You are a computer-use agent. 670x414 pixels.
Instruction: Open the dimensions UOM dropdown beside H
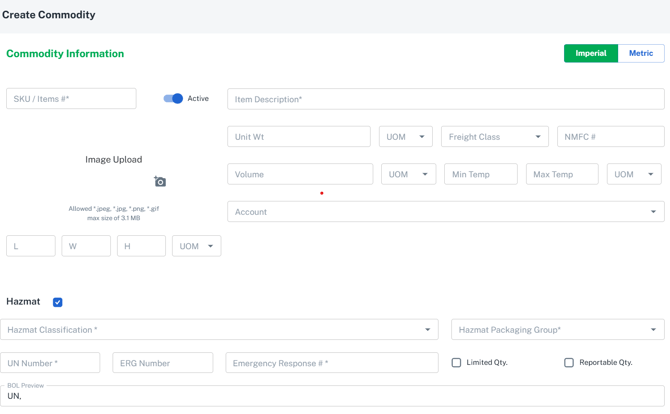[x=196, y=246]
